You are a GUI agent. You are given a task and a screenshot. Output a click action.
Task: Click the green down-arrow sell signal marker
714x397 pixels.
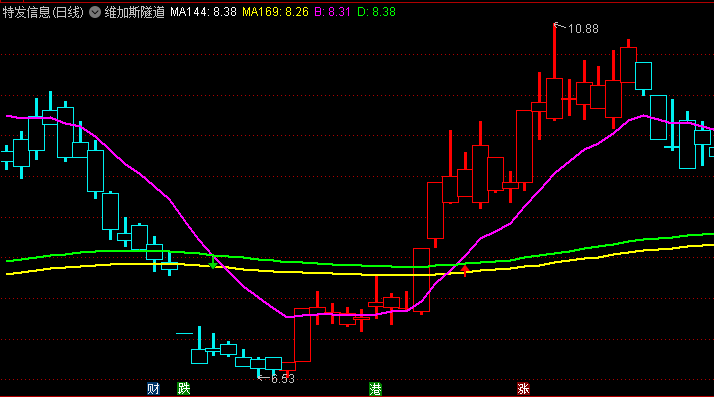pyautogui.click(x=213, y=263)
